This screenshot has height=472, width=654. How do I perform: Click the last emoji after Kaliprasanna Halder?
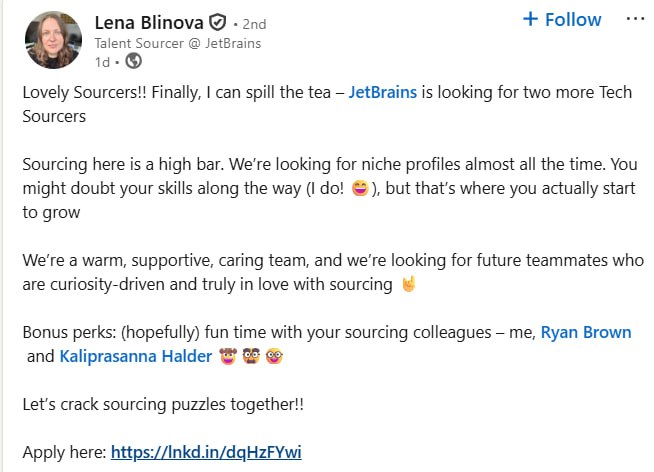(x=273, y=356)
